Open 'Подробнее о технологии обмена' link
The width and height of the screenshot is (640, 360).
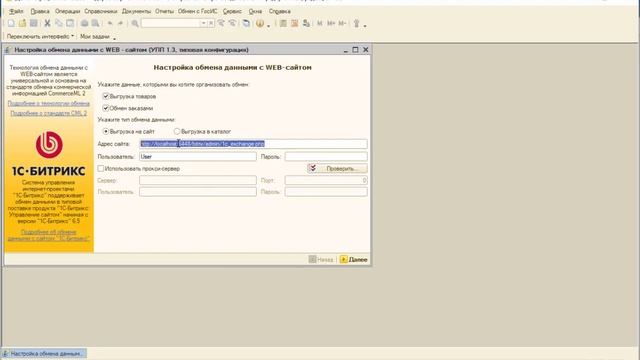pyautogui.click(x=49, y=103)
